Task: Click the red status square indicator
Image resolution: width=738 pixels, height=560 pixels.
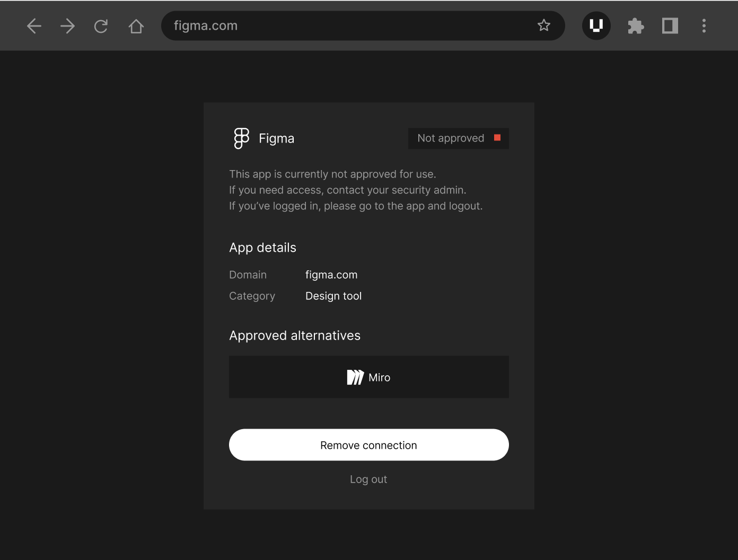Action: click(x=497, y=138)
